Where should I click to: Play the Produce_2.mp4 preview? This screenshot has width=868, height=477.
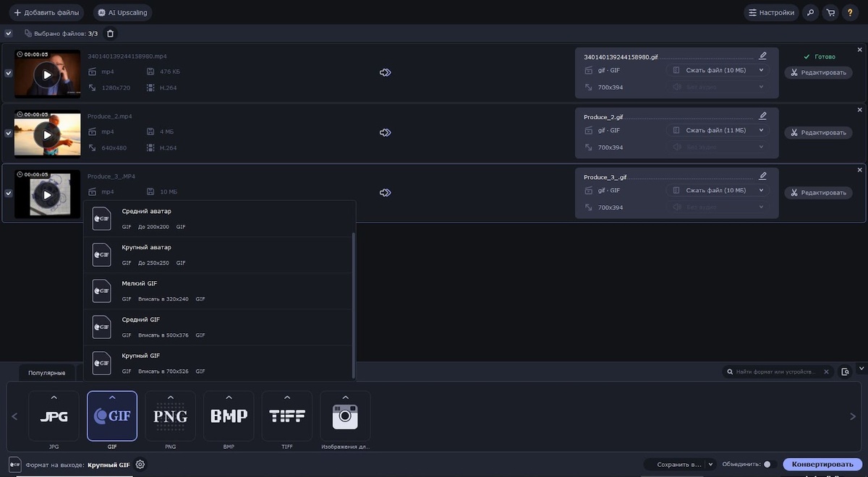(47, 134)
